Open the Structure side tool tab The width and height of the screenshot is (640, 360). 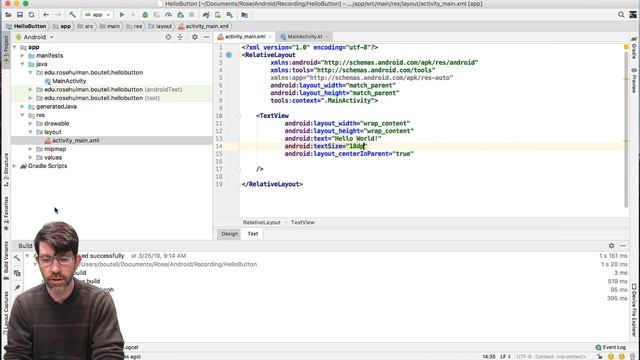pos(6,171)
